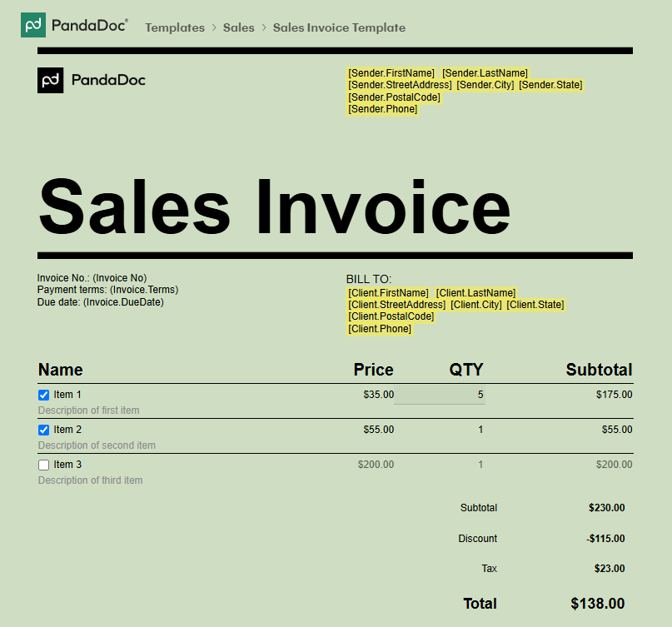Click the [Sender.LastName] token
This screenshot has height=627, width=672.
485,72
